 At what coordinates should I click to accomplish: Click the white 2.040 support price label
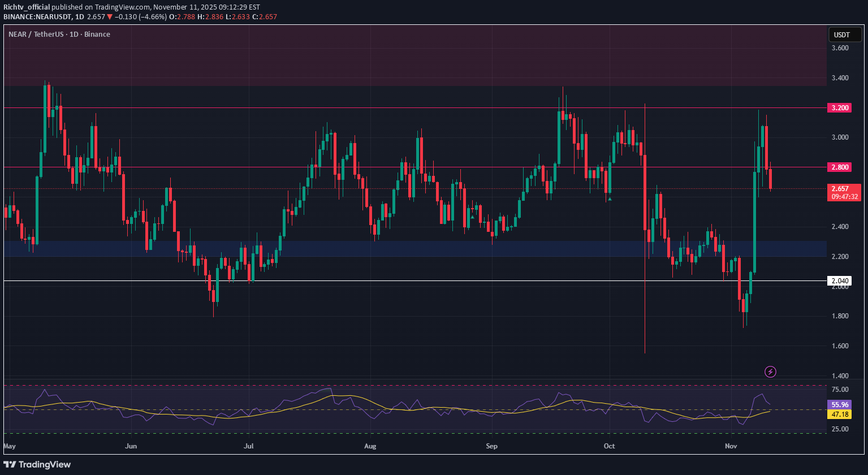pyautogui.click(x=840, y=280)
